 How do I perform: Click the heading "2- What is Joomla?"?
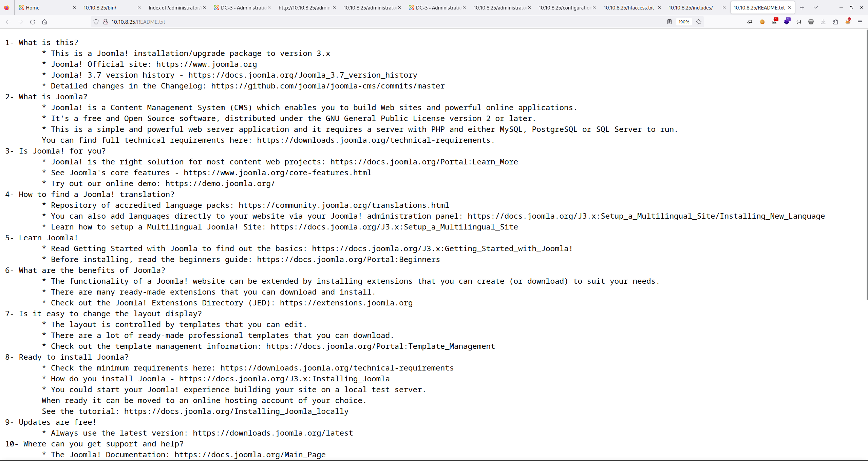coord(46,97)
